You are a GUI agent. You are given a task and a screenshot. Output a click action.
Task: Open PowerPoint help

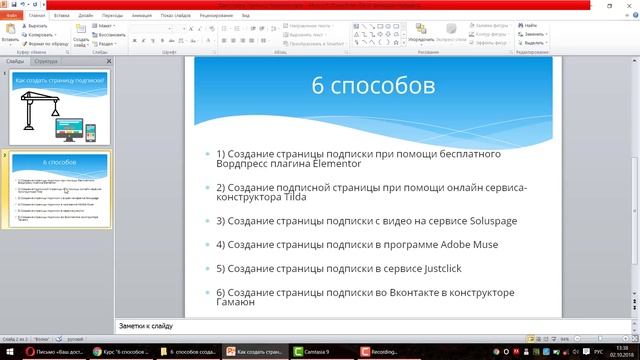tap(636, 15)
